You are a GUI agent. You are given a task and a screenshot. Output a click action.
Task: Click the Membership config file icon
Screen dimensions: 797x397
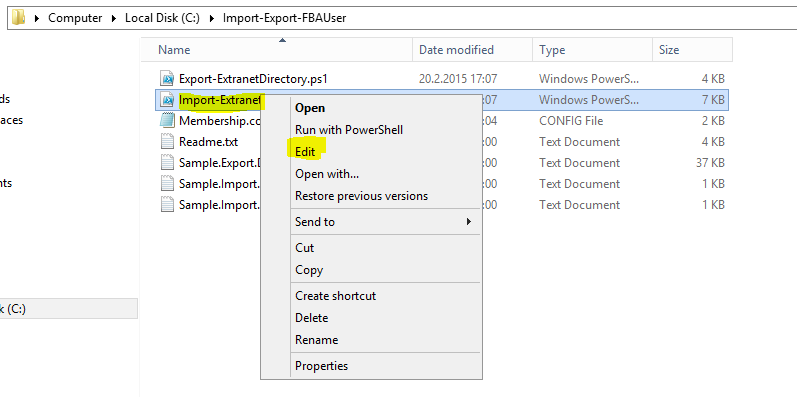(167, 121)
